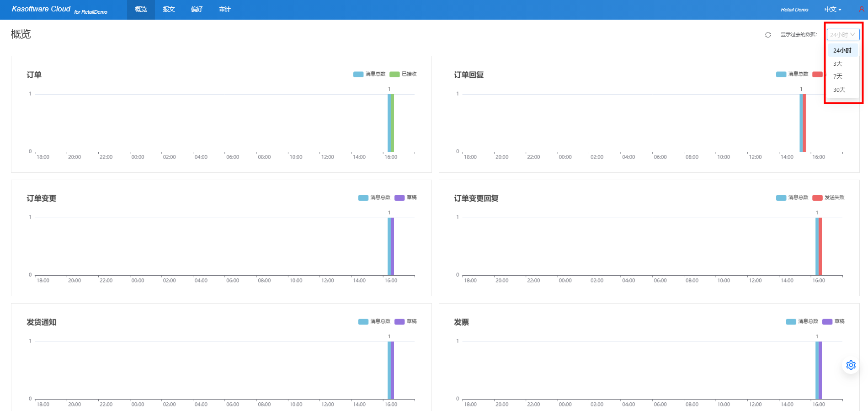
Task: Collapse the 24小时 time range dropdown
Action: tap(843, 35)
